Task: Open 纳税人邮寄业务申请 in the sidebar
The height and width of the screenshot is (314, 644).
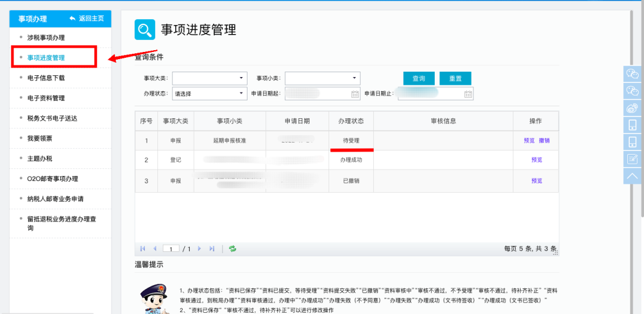Action: [x=55, y=199]
